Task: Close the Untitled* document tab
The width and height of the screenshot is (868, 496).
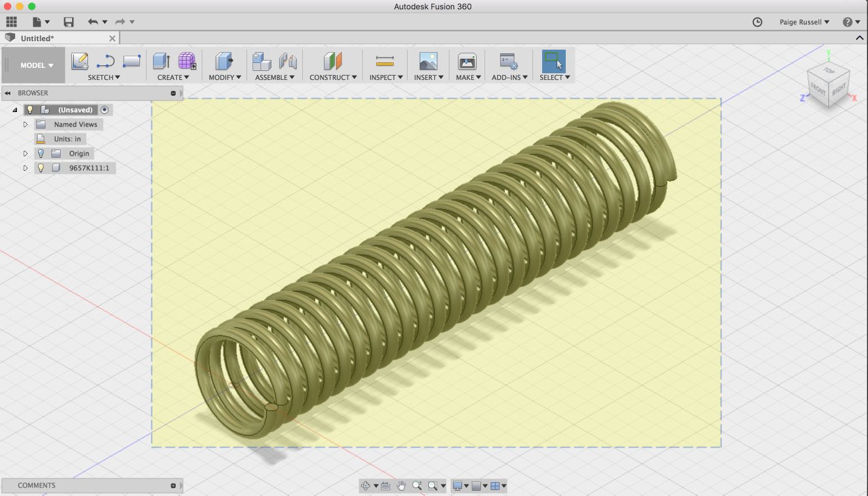Action: (x=112, y=38)
